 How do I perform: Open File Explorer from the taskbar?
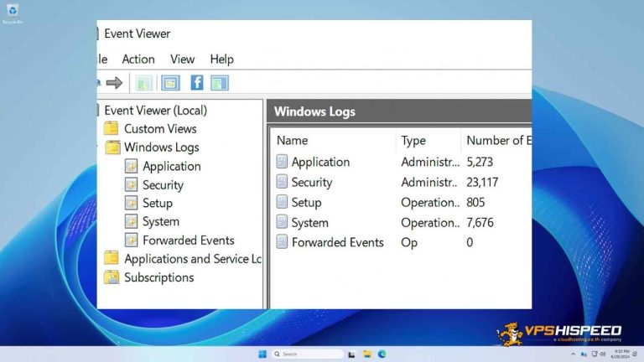pyautogui.click(x=367, y=354)
